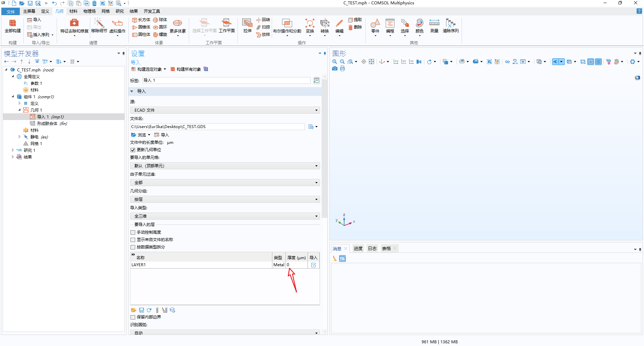Click the Revolve (回转) tool
This screenshot has width=644, height=346.
[x=263, y=20]
